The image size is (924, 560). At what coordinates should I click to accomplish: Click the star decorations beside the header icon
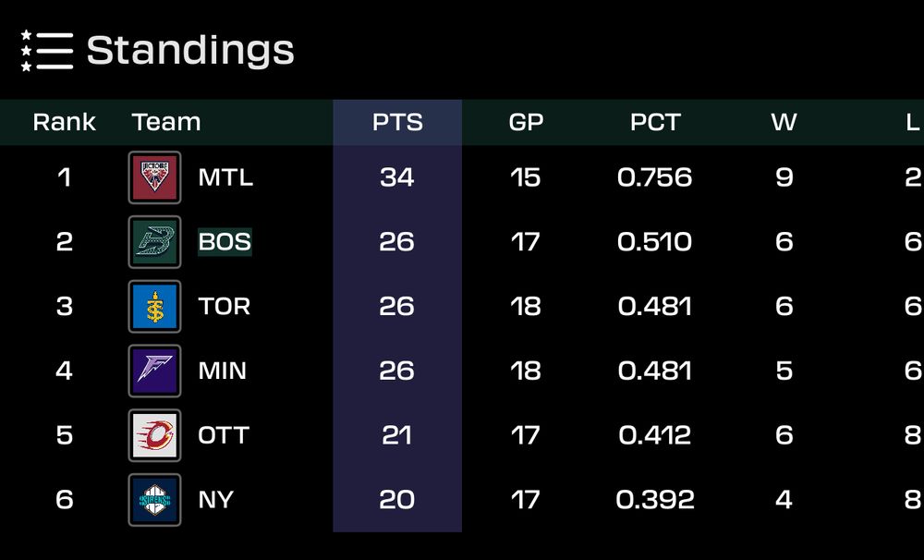tap(25, 51)
